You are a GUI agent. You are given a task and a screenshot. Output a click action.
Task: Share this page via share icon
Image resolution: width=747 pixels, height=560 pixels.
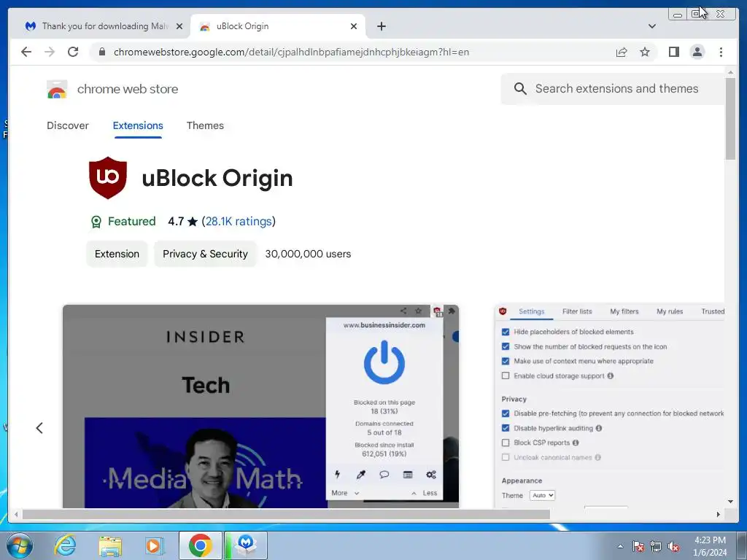[x=622, y=52]
